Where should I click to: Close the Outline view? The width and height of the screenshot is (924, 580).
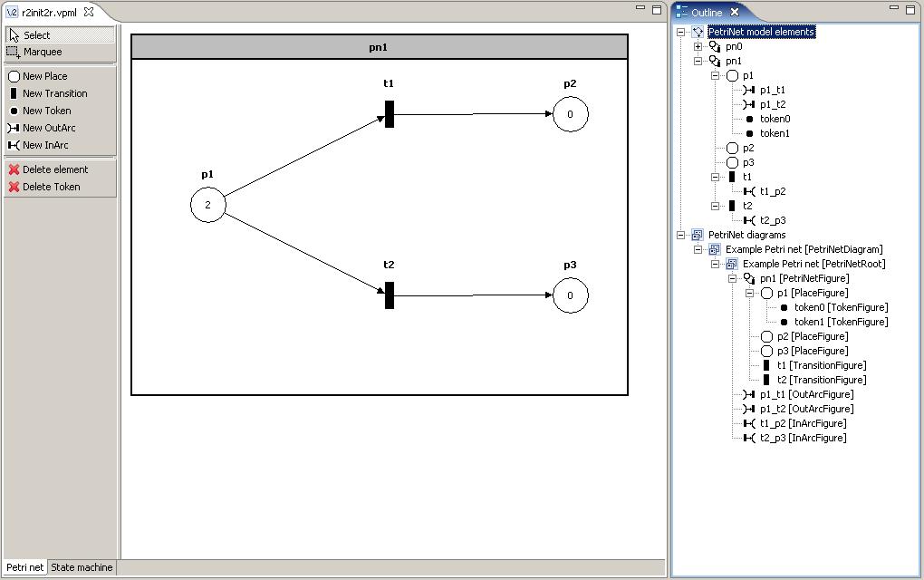[x=735, y=12]
